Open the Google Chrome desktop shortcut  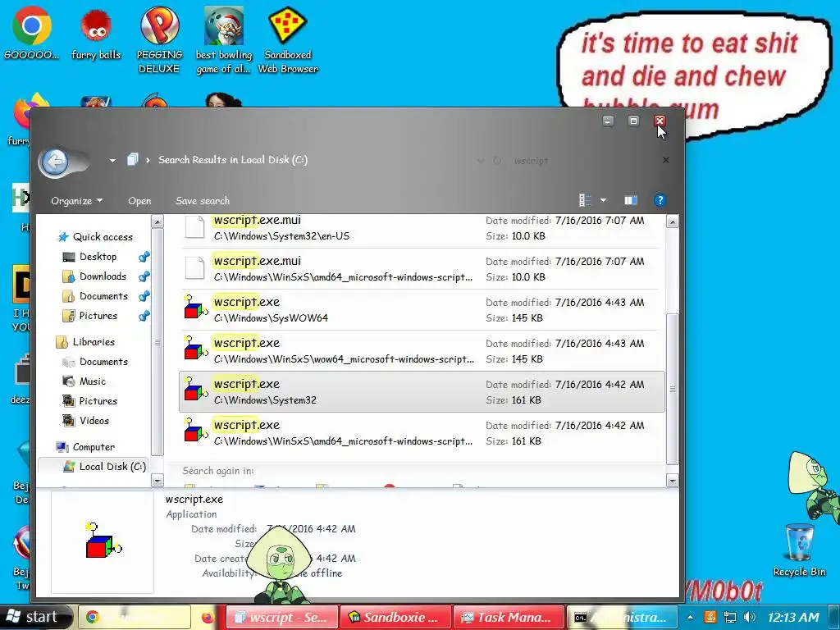32,33
